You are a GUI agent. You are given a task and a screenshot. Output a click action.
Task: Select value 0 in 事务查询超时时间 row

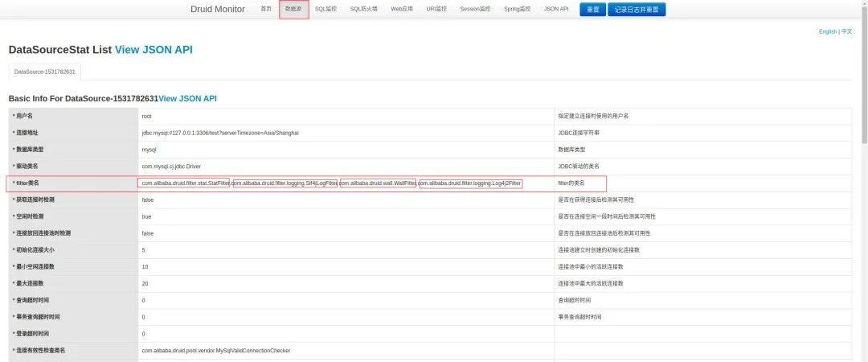[143, 317]
